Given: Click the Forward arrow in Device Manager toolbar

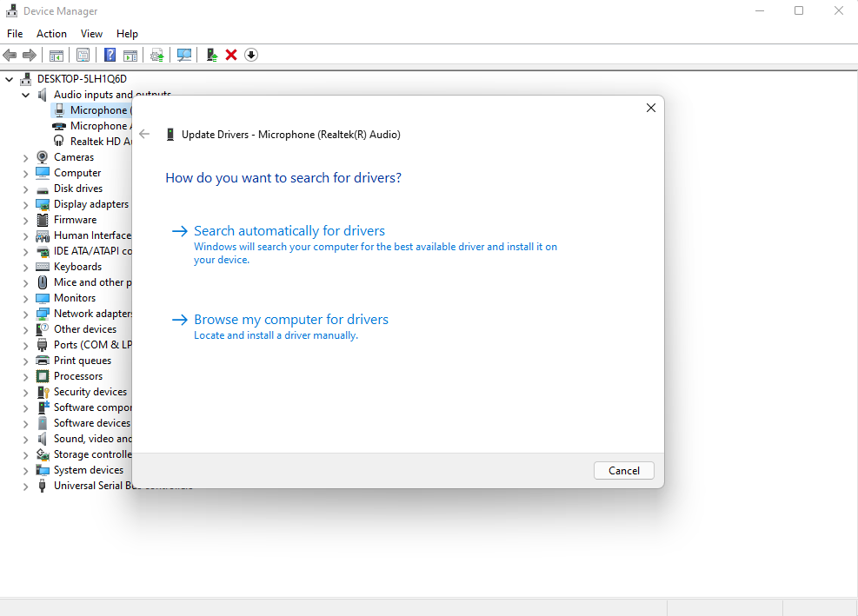Looking at the screenshot, I should pos(30,55).
